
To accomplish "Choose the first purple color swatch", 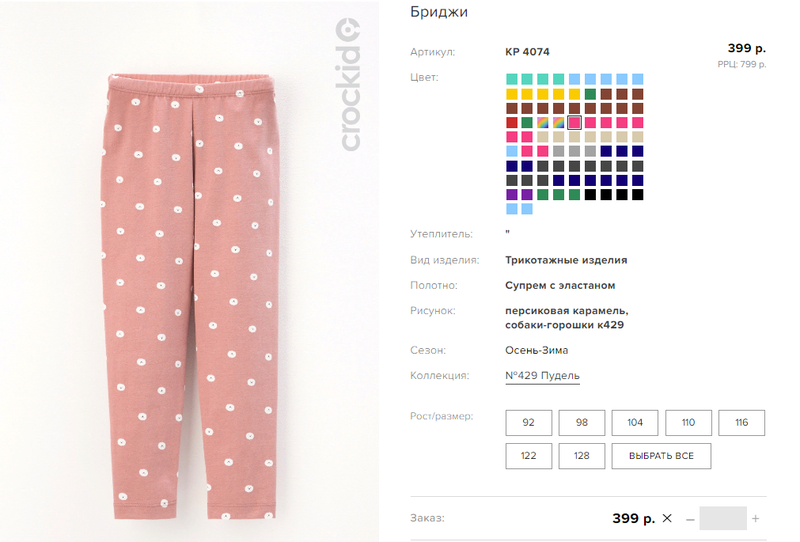I will tap(512, 194).
